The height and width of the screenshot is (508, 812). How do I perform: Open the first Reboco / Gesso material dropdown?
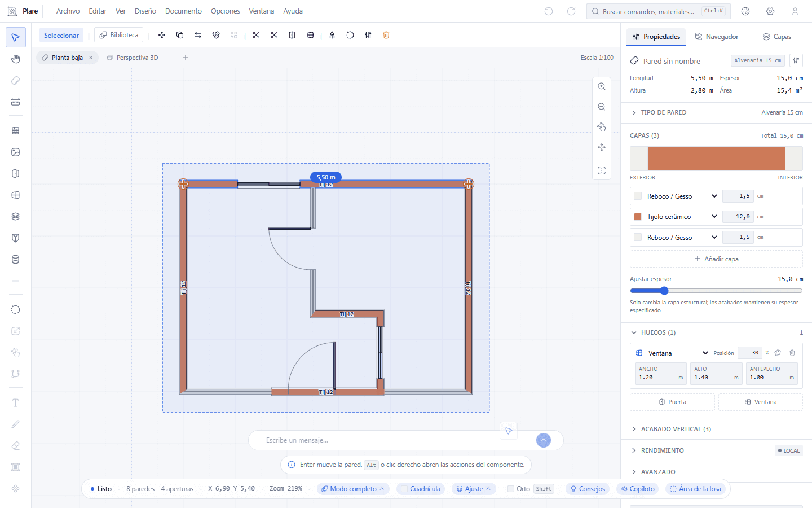click(682, 196)
